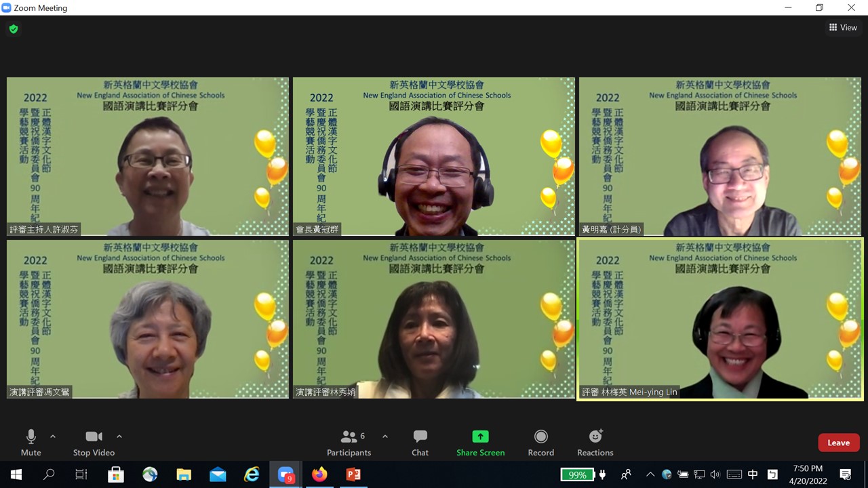Open PowerPoint from the taskbar
The width and height of the screenshot is (868, 488).
coord(353,474)
